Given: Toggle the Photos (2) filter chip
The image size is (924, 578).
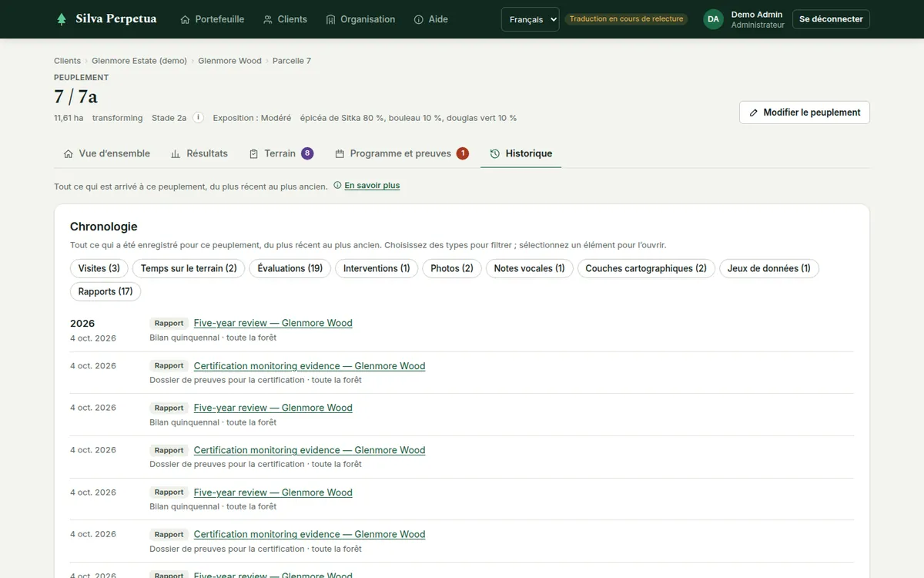Looking at the screenshot, I should click(x=452, y=268).
